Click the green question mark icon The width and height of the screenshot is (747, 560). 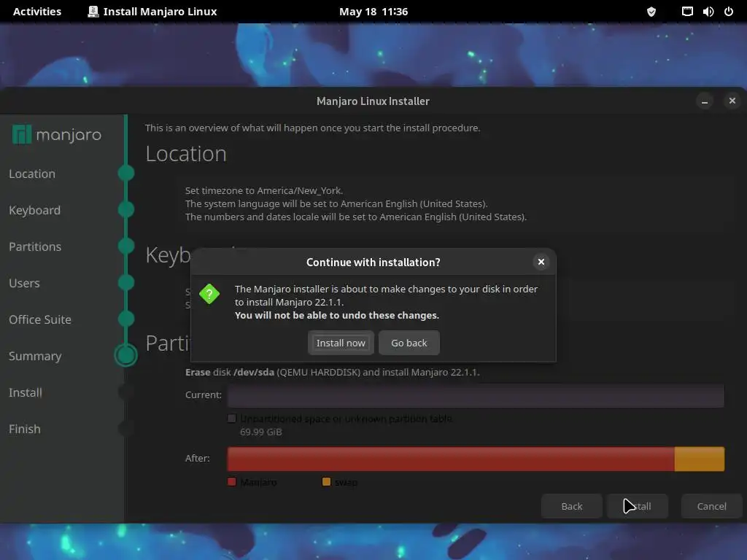[x=209, y=294]
